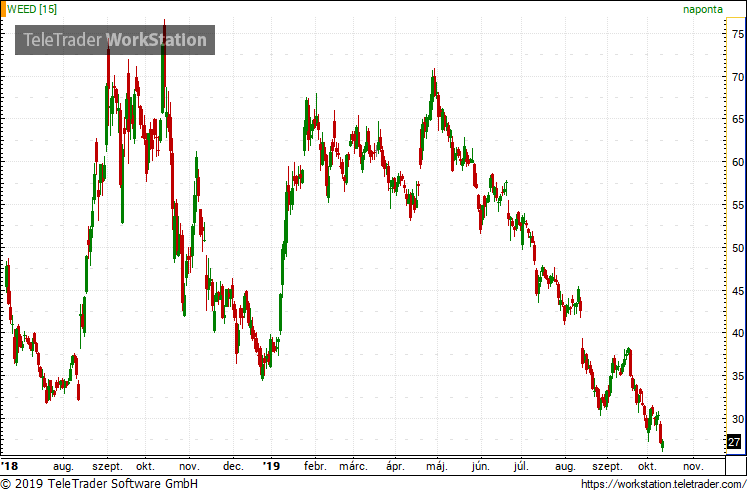The width and height of the screenshot is (747, 493).
Task: Click the 'máj.' time axis label
Action: pos(437,466)
